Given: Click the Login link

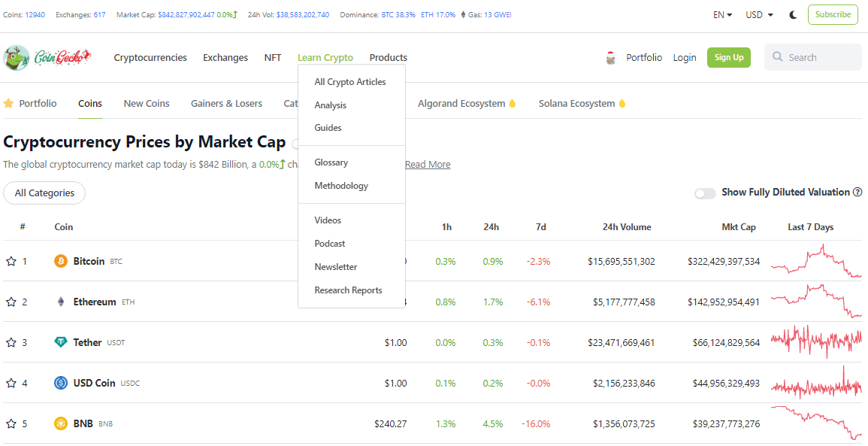Looking at the screenshot, I should [685, 58].
